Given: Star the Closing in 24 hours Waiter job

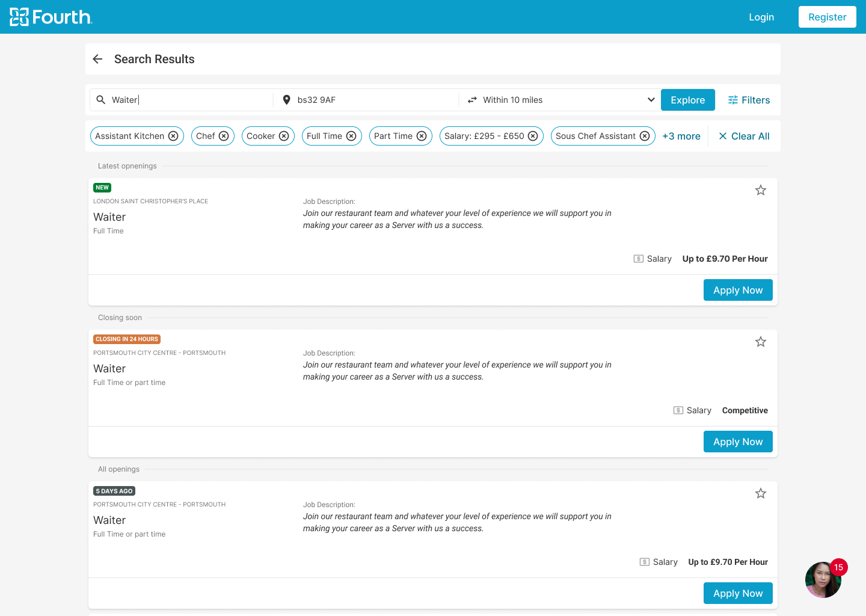Looking at the screenshot, I should pyautogui.click(x=761, y=342).
